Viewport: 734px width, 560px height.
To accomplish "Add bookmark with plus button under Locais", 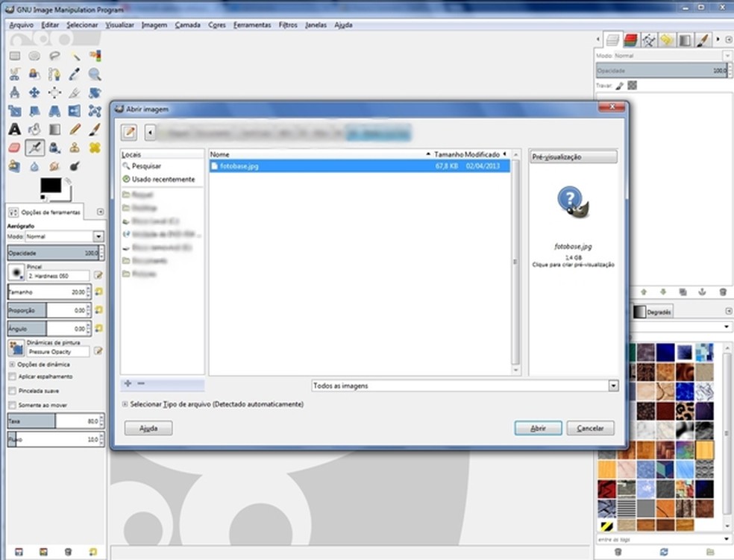I will 128,383.
